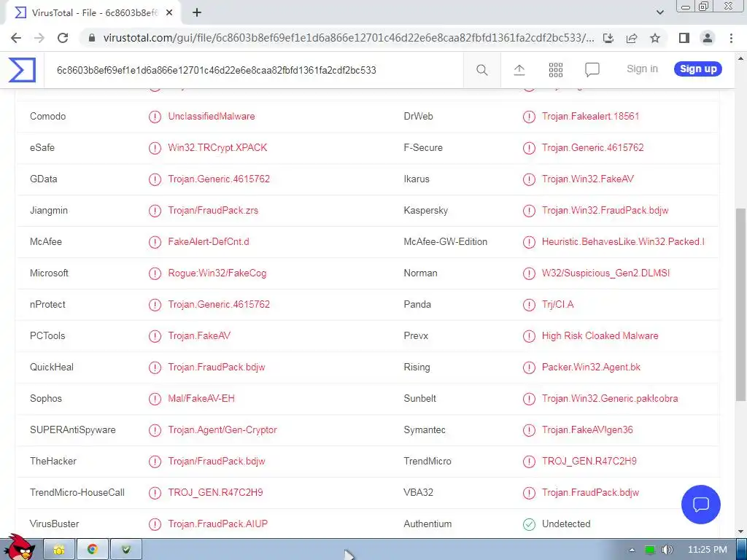The height and width of the screenshot is (560, 747).
Task: Click the scrollbar up arrow
Action: point(740,58)
